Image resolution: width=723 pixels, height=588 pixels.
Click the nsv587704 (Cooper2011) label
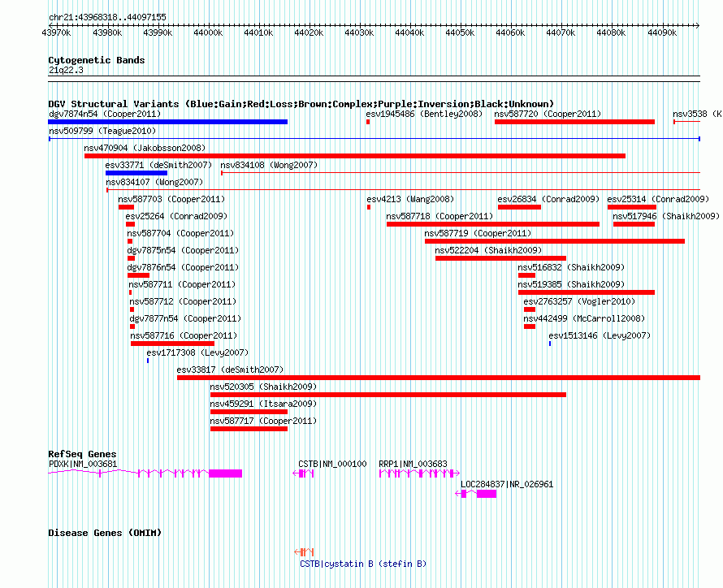180,233
